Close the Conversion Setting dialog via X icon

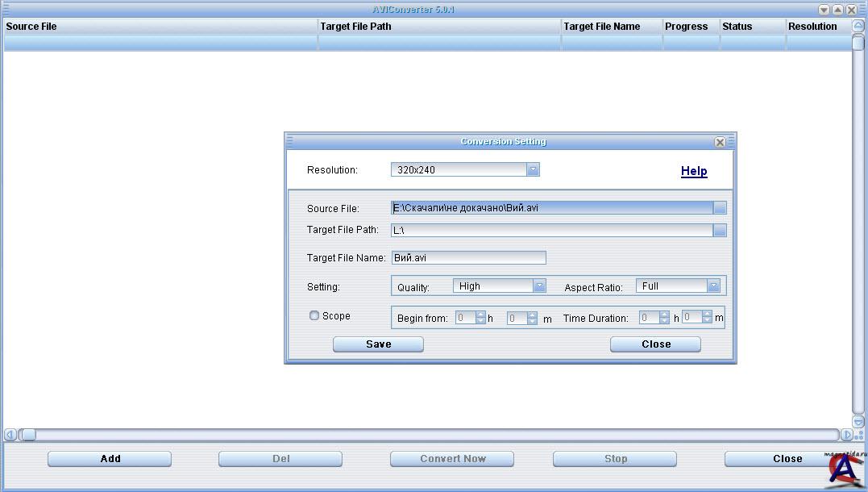720,142
